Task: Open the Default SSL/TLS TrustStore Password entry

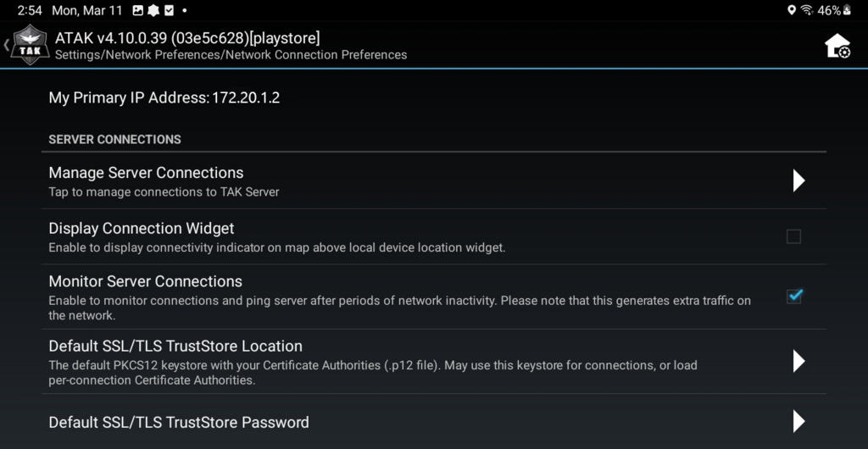Action: [179, 422]
